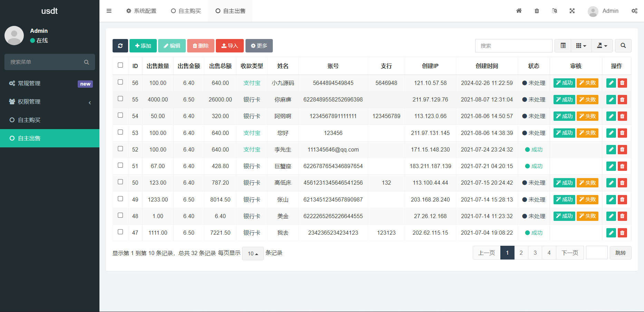Open the columns visibility dropdown

[581, 46]
